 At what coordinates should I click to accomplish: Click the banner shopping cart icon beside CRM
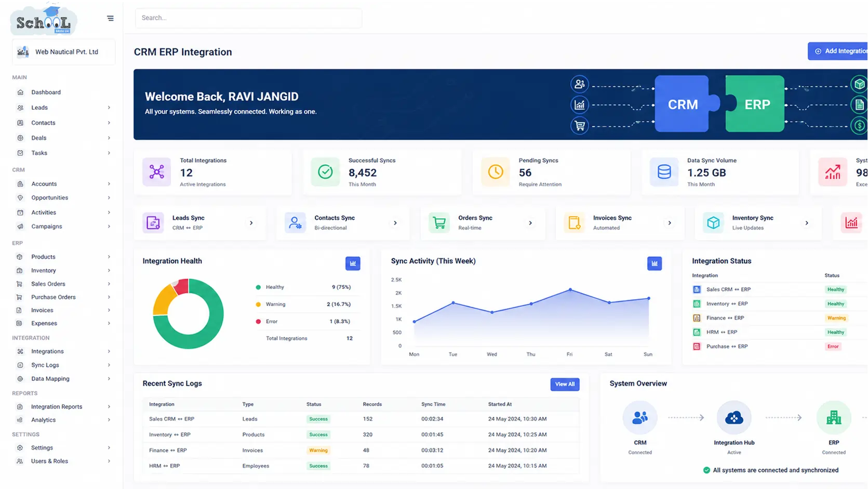580,126
